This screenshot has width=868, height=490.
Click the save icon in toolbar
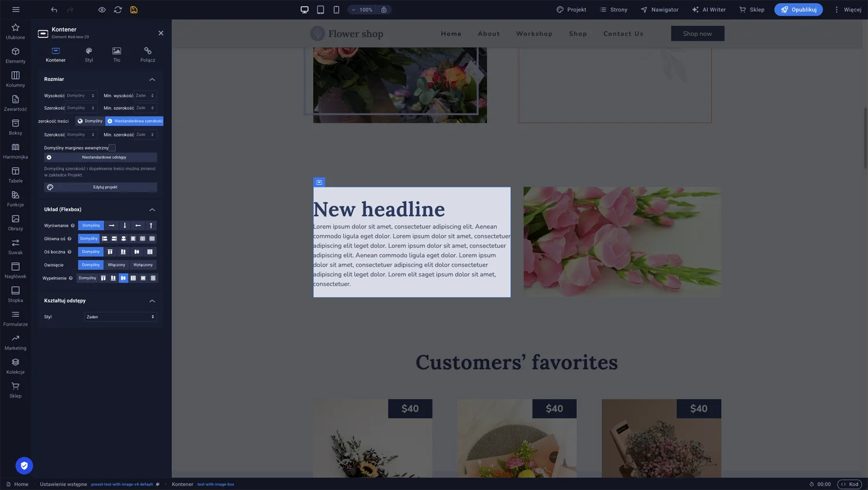[134, 10]
